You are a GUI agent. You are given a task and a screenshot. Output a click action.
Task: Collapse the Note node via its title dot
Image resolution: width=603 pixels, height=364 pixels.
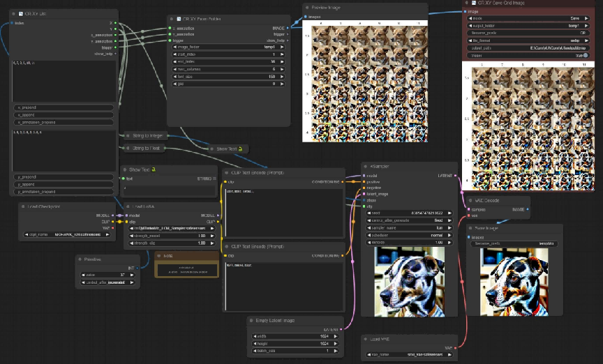pyautogui.click(x=159, y=256)
